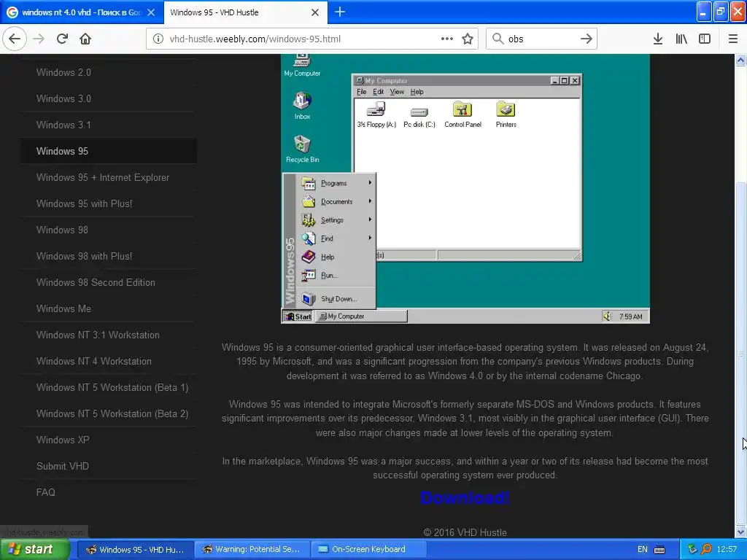Switch to Warning: Potential Se... taskbar item

point(252,550)
